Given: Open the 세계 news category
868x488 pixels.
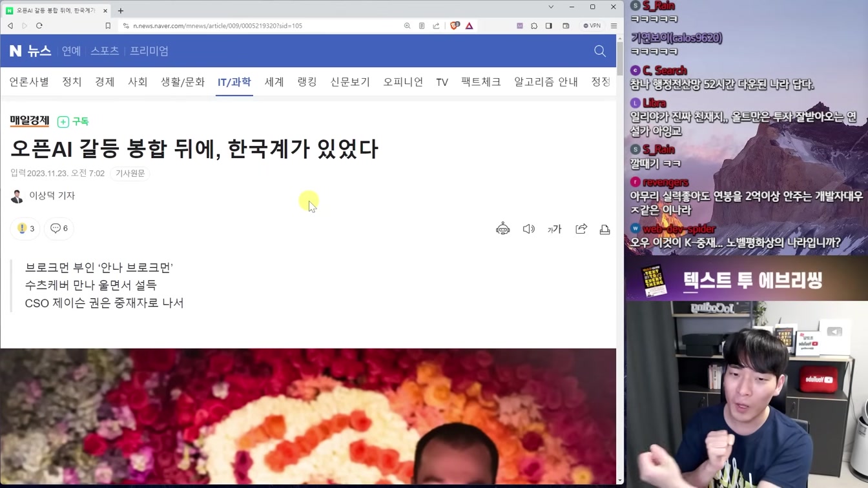Looking at the screenshot, I should pyautogui.click(x=274, y=82).
